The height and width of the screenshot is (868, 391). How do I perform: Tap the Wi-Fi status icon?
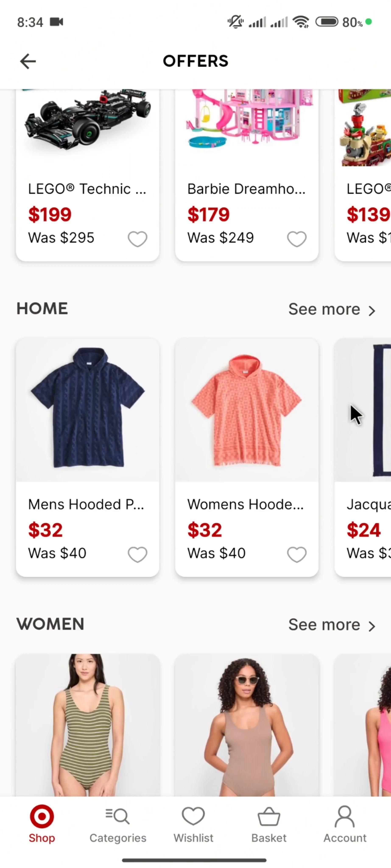point(301,22)
